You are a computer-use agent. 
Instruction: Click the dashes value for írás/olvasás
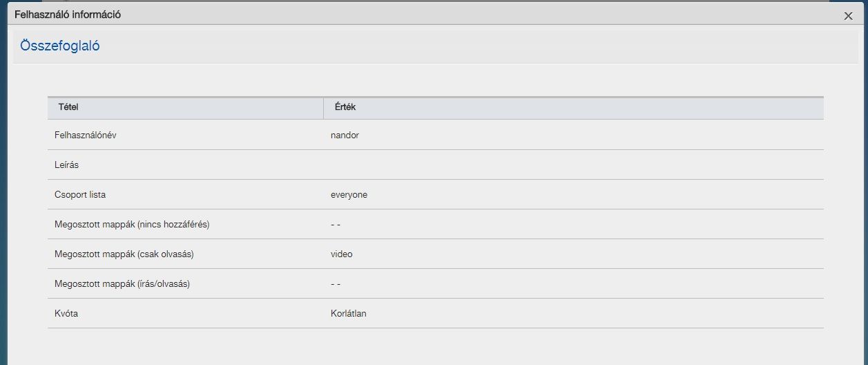(336, 284)
